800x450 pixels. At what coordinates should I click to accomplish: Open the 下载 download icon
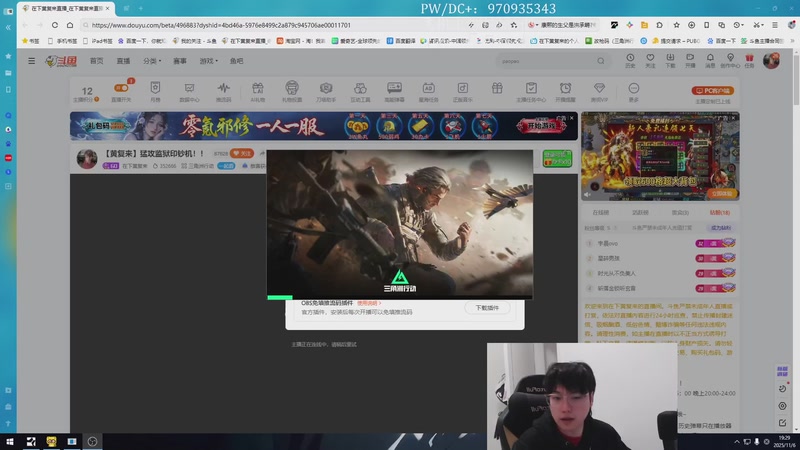click(670, 60)
